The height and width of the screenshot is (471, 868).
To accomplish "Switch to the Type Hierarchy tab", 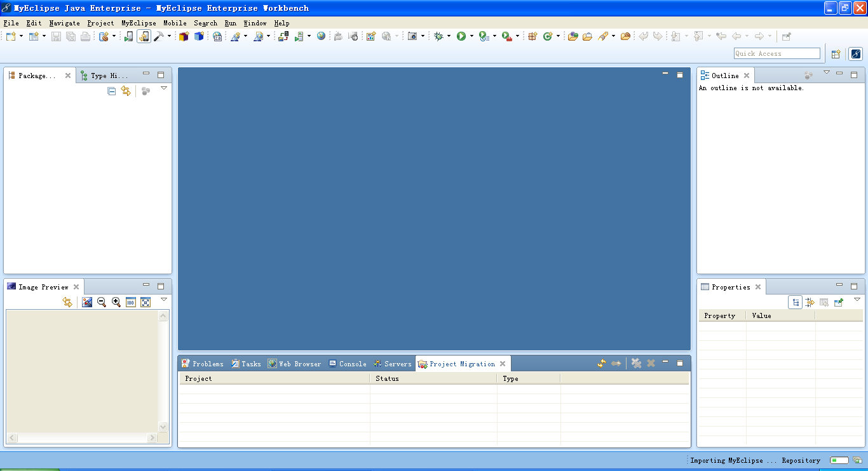I will pos(104,76).
